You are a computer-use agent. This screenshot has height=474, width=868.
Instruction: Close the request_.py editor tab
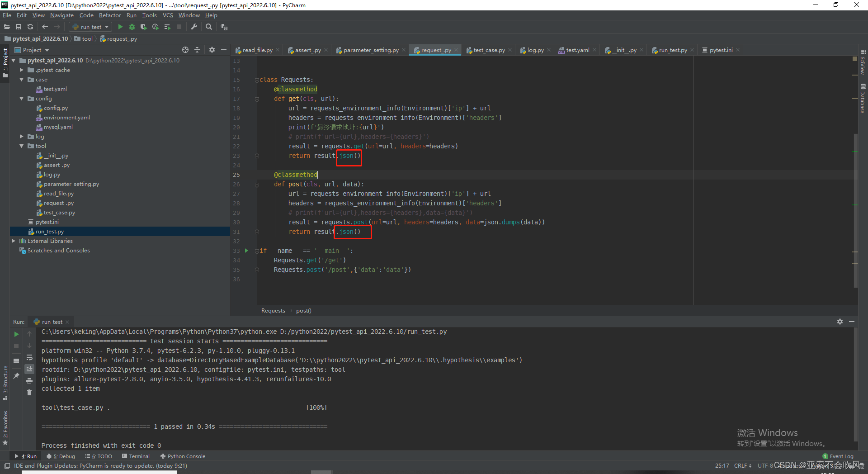pos(456,50)
